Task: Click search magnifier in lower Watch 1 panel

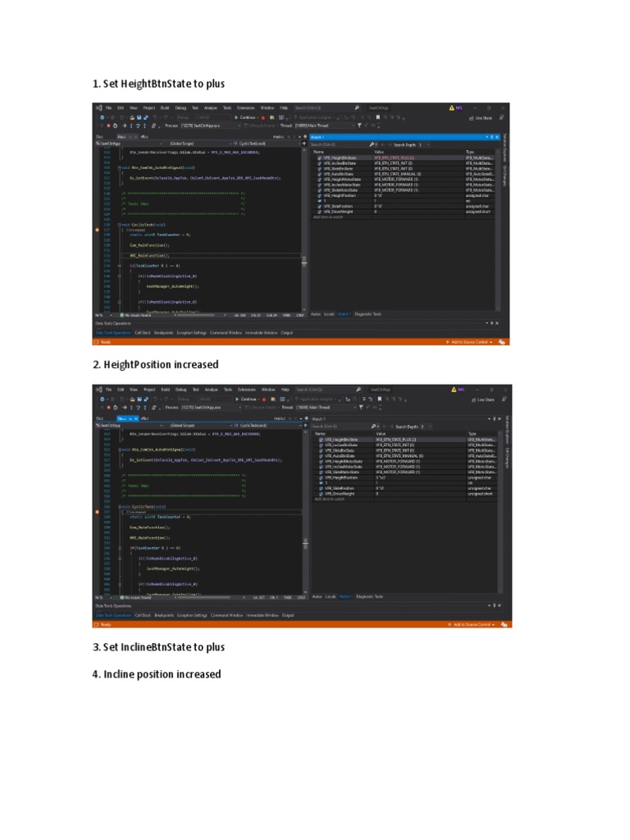Action: (x=372, y=427)
